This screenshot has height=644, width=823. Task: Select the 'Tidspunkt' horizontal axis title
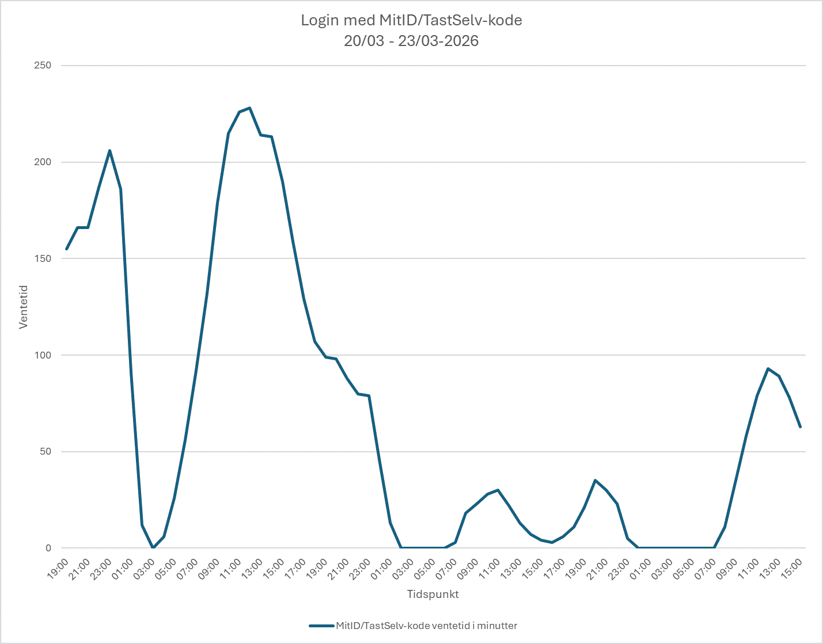point(433,594)
